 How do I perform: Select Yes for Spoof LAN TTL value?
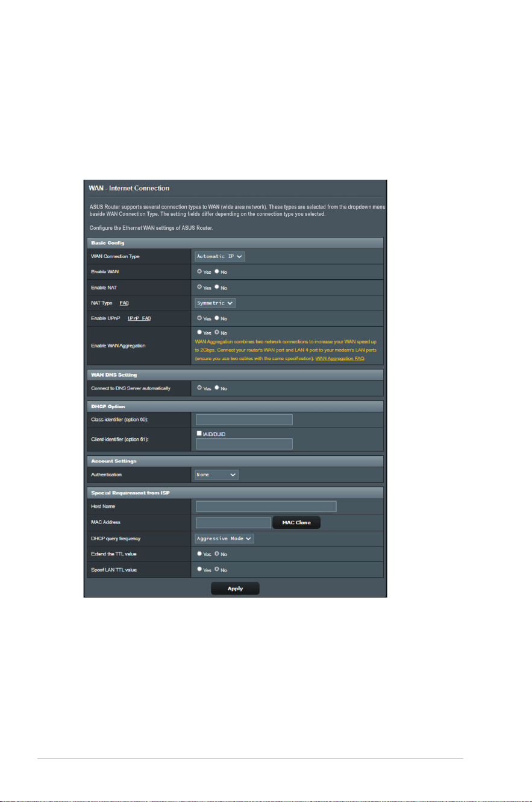pos(199,569)
